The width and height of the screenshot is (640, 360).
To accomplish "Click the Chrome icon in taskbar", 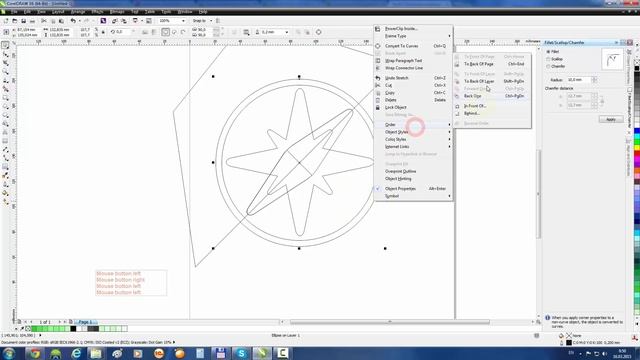I will tap(35, 353).
